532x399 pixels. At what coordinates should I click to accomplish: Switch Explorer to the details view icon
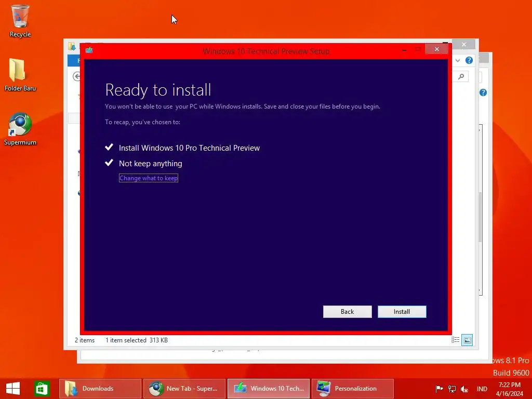(455, 340)
